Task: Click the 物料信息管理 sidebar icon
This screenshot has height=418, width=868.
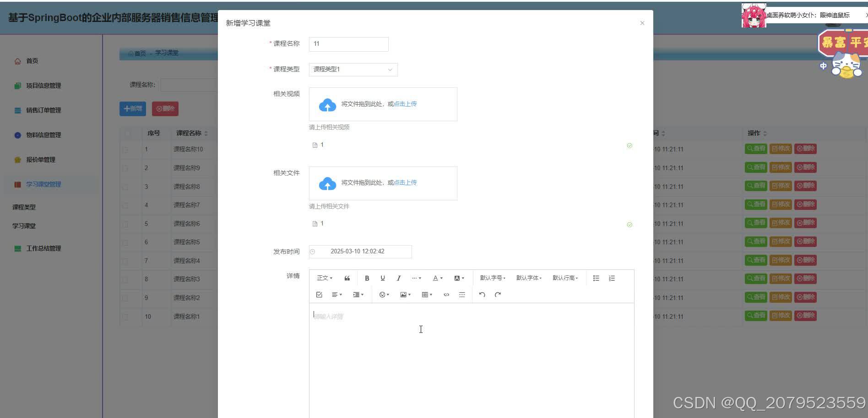Action: (17, 135)
